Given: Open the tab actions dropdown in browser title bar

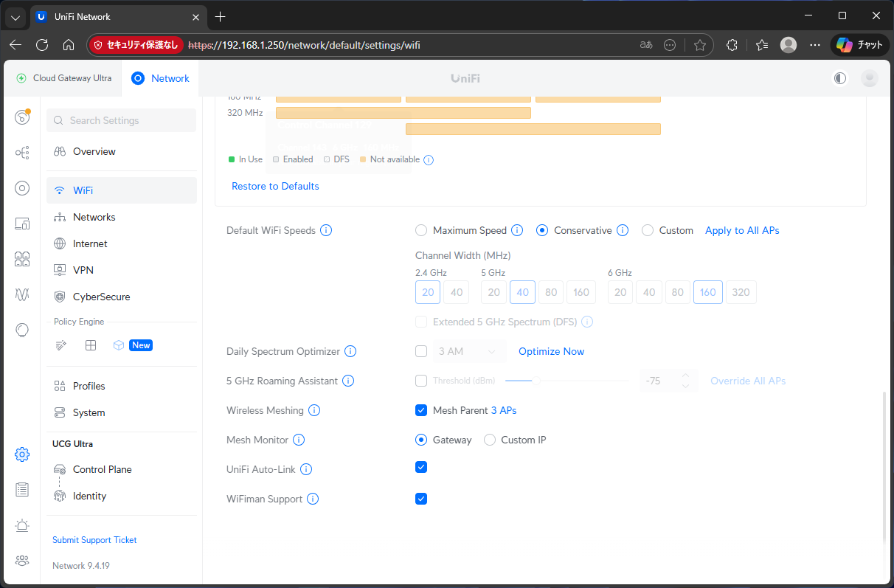Looking at the screenshot, I should (15, 16).
